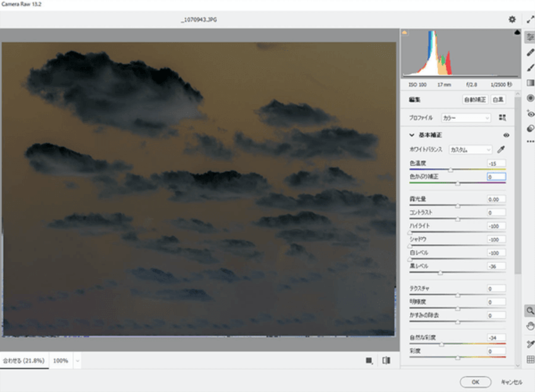
Task: Confirm with the OK button
Action: coord(476,382)
